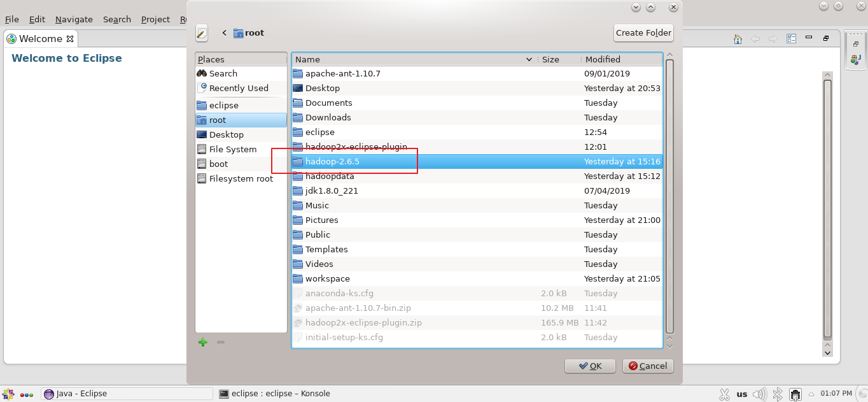Click the anaconda-ks.cfg file entry
The height and width of the screenshot is (402, 868).
tap(477, 293)
